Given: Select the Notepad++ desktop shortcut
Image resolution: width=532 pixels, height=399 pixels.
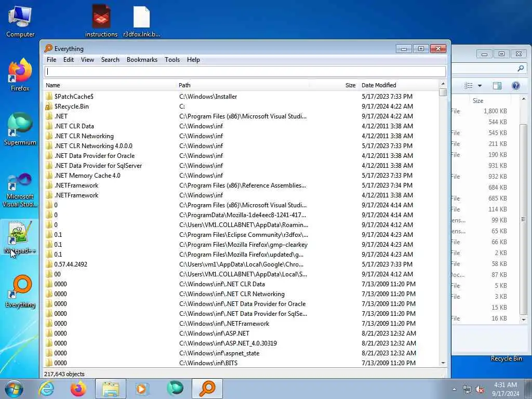Looking at the screenshot, I should click(x=20, y=237).
